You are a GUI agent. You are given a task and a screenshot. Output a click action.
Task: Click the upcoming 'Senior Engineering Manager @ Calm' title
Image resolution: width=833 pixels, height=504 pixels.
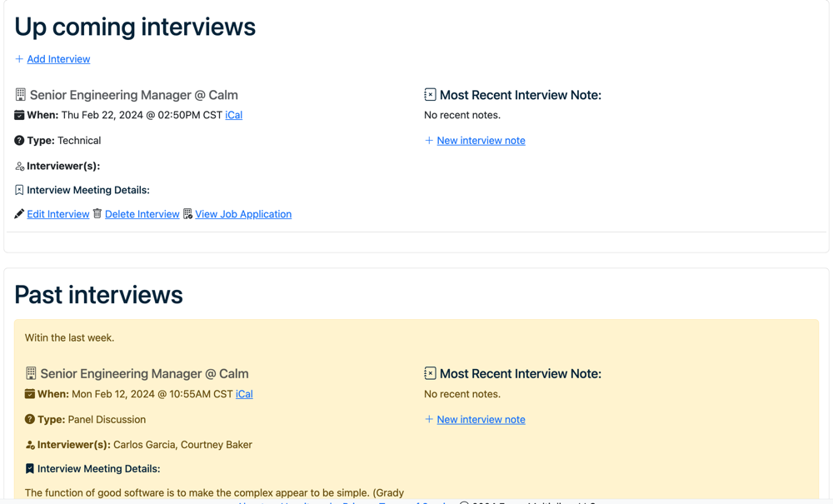pos(134,95)
